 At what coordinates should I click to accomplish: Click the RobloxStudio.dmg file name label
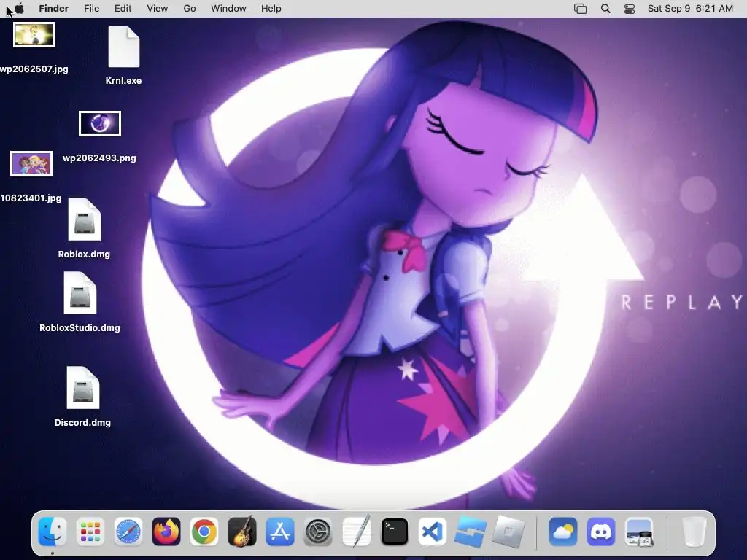pos(80,328)
